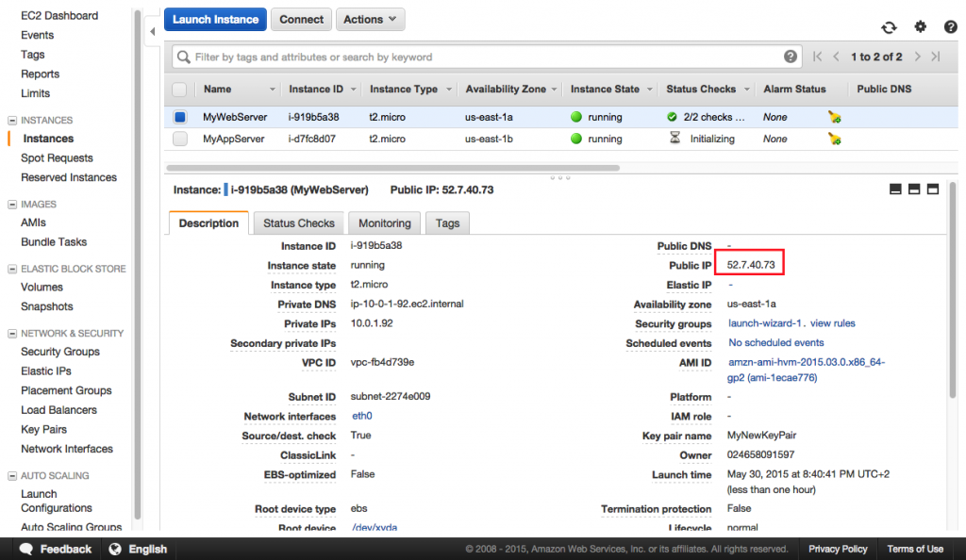Click alarm icon for MyWebServer row
The image size is (966, 560).
[x=834, y=117]
